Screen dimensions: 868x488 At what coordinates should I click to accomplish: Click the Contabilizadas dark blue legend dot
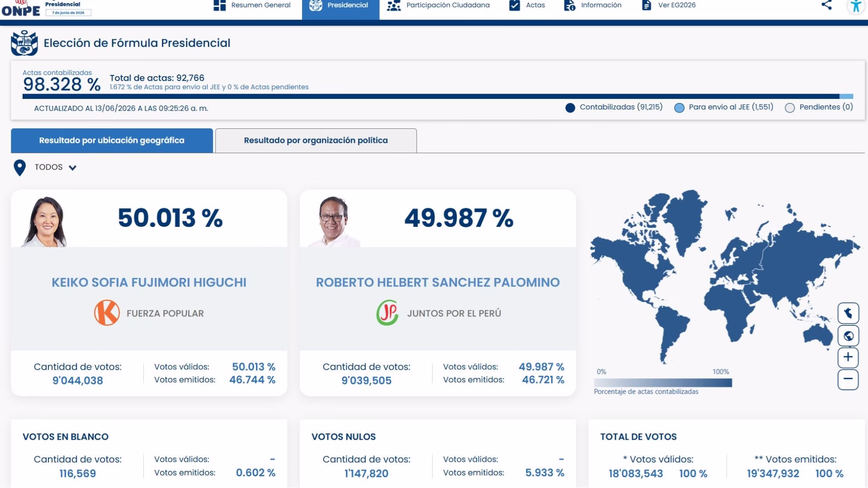[x=570, y=108]
